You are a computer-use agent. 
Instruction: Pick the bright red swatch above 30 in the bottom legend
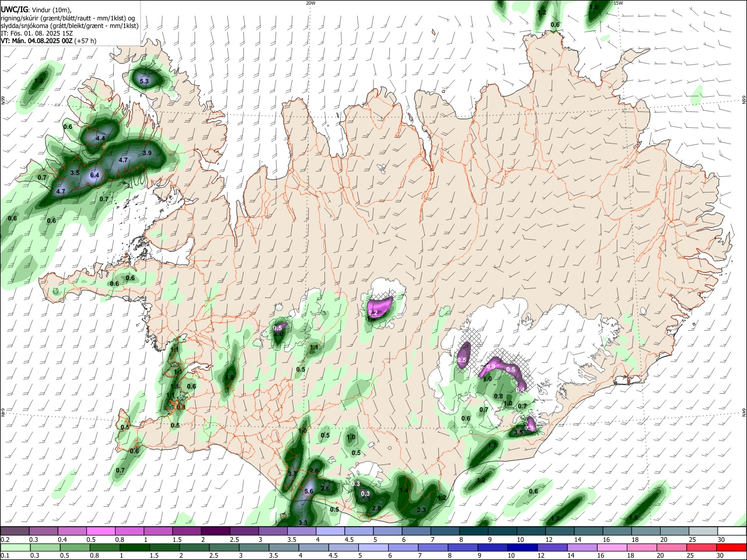(x=731, y=547)
